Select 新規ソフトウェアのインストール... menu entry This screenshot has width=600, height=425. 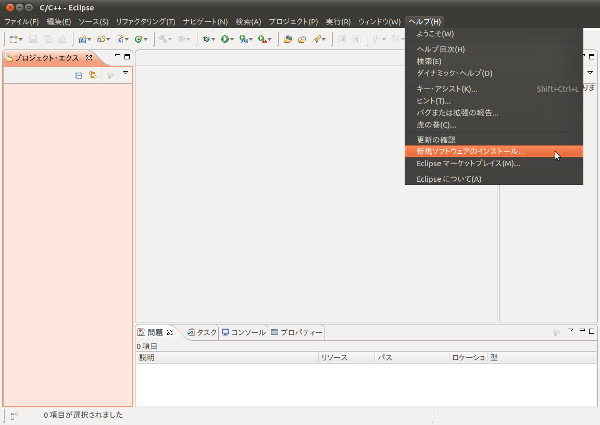tap(494, 151)
